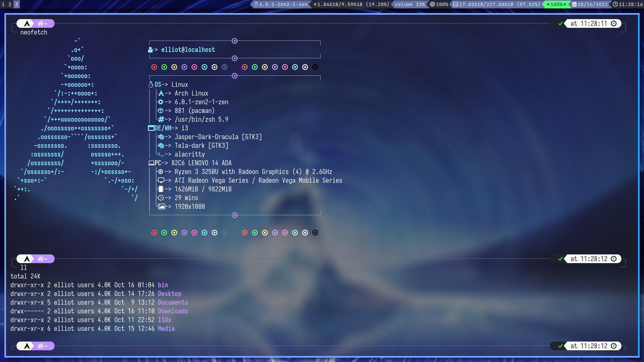Click the Arch logo in first prompt
Viewport: 644px width, 362px height.
27,24
